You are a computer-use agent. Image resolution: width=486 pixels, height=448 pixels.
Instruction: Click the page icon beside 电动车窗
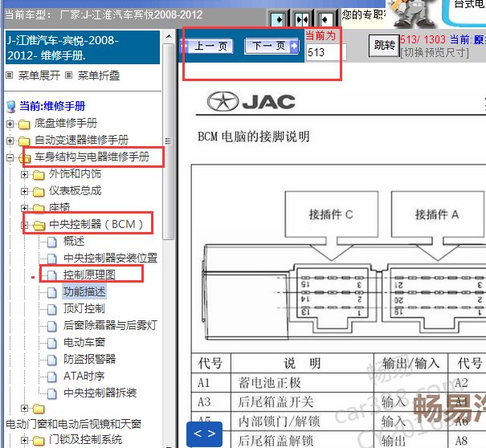52,343
